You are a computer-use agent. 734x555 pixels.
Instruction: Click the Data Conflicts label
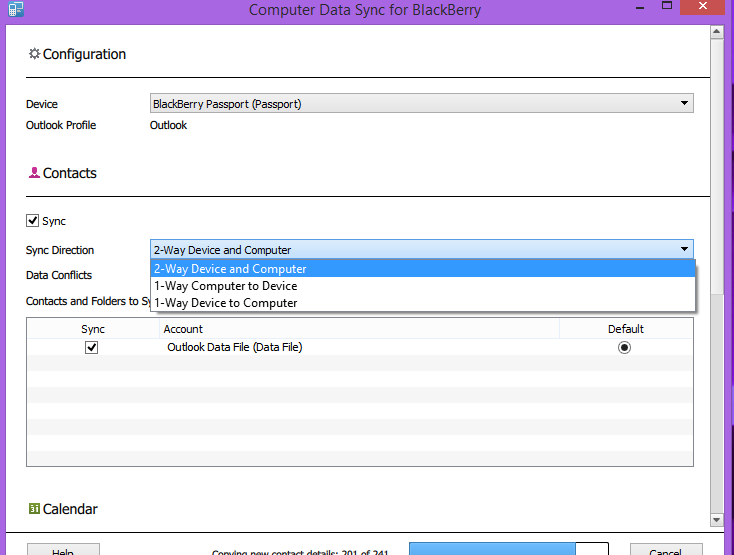coord(59,275)
